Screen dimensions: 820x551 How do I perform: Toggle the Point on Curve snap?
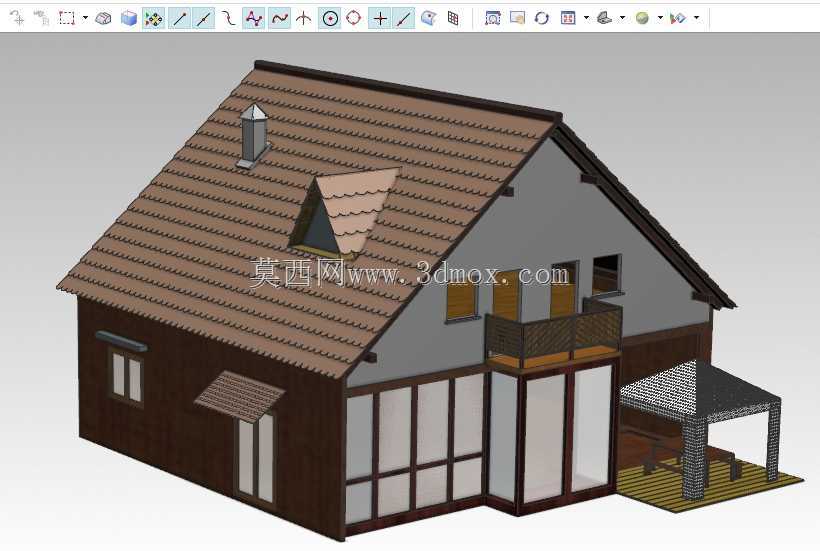tap(404, 19)
